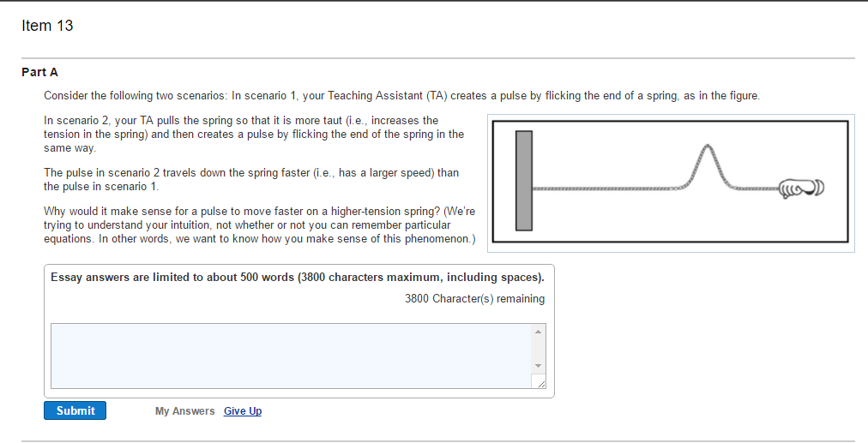868x443 pixels.
Task: Select the Part A heading
Action: tap(39, 72)
